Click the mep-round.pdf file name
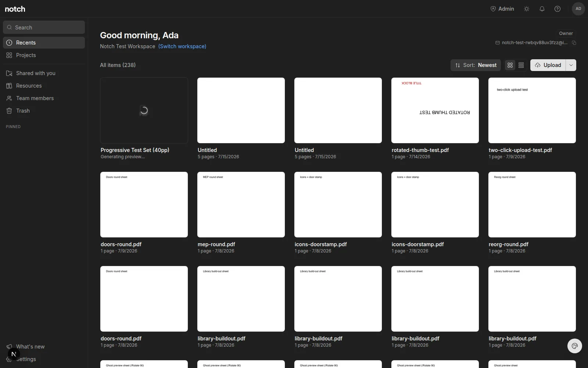The height and width of the screenshot is (368, 588). [x=216, y=244]
